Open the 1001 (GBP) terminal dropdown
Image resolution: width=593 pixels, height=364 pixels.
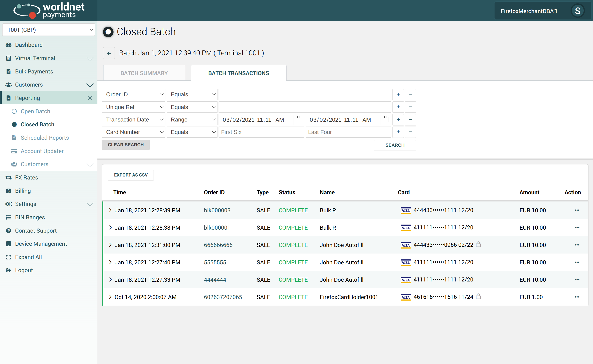(x=49, y=30)
